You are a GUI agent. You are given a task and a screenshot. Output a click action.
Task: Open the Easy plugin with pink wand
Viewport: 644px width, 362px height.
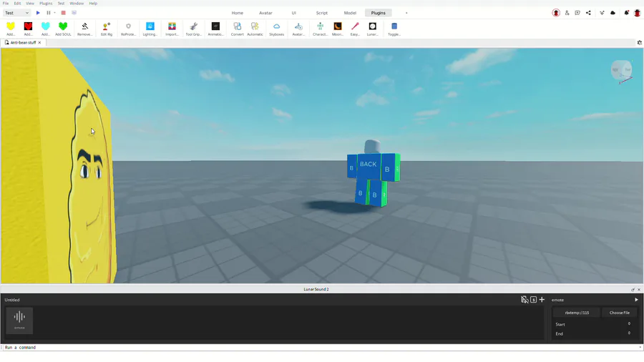[x=355, y=29]
